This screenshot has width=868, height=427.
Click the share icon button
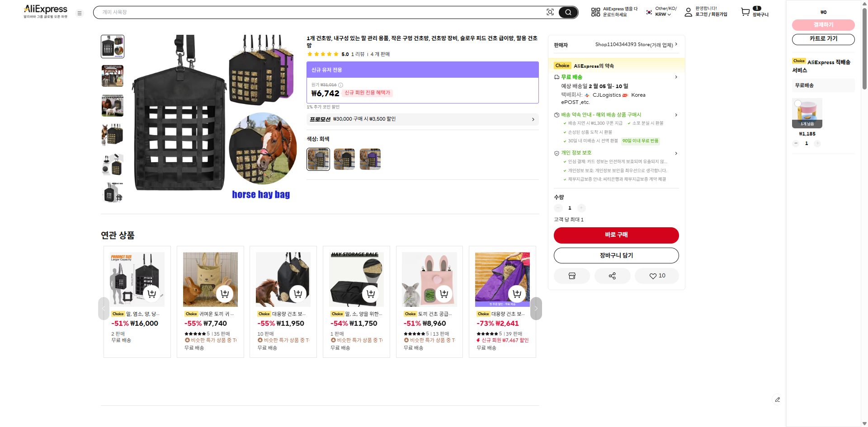612,276
